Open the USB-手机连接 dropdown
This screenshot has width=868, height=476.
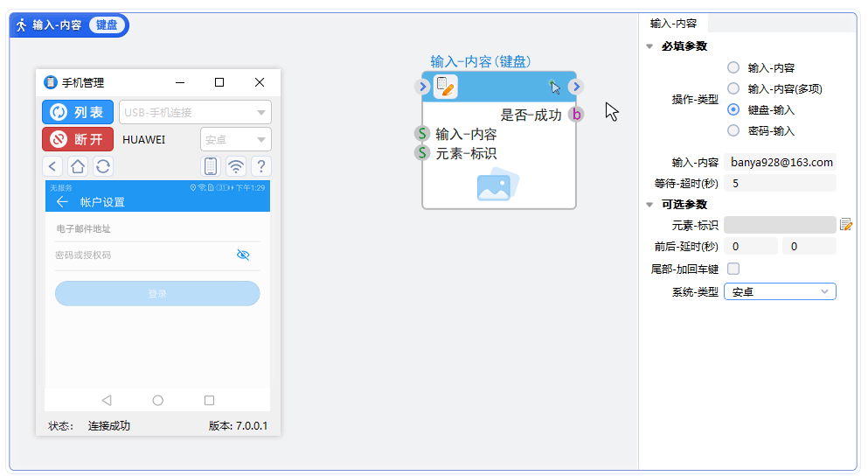point(195,112)
